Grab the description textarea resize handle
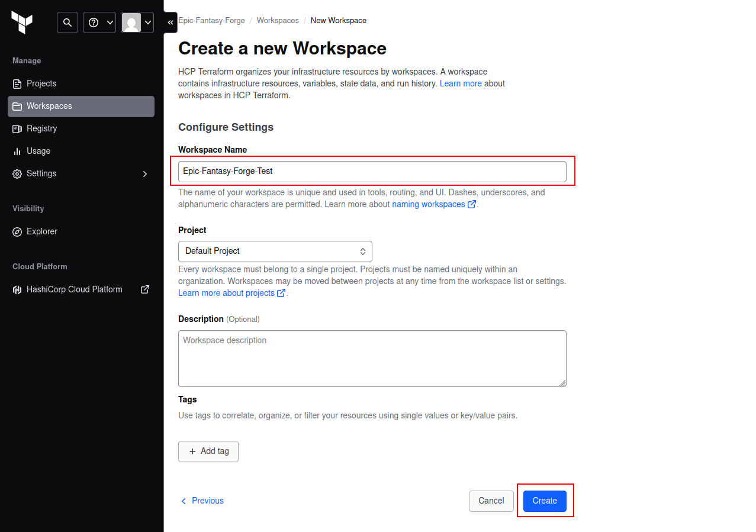Viewport: 756px width, 532px height. pos(562,383)
